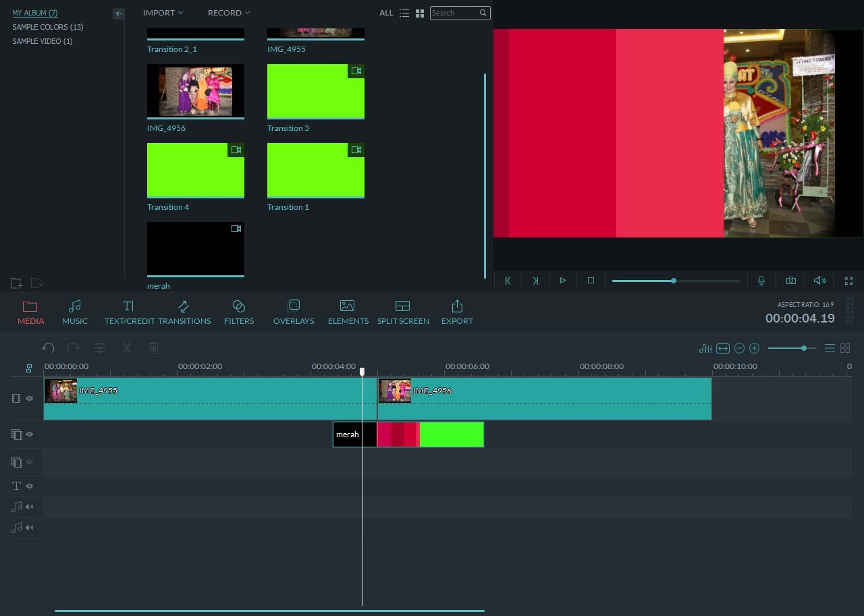Select the Sample Colors album
The height and width of the screenshot is (616, 864).
tap(47, 27)
